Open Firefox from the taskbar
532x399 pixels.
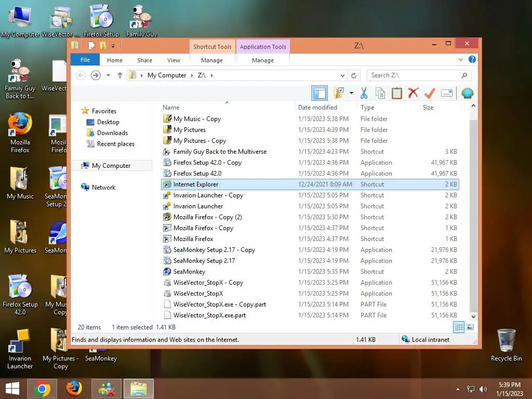74,389
